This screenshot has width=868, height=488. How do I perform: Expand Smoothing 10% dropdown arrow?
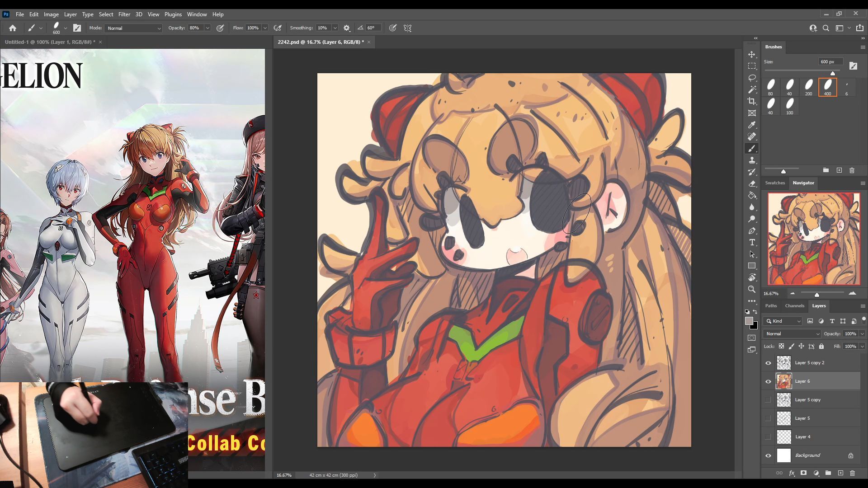click(335, 28)
